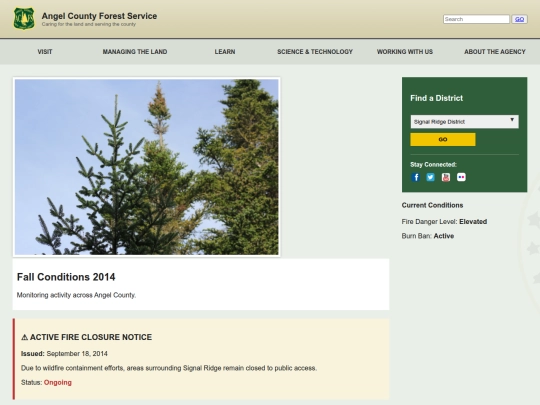Screen dimensions: 540x405
Task: Click the Stay Connected label
Action: click(x=433, y=165)
